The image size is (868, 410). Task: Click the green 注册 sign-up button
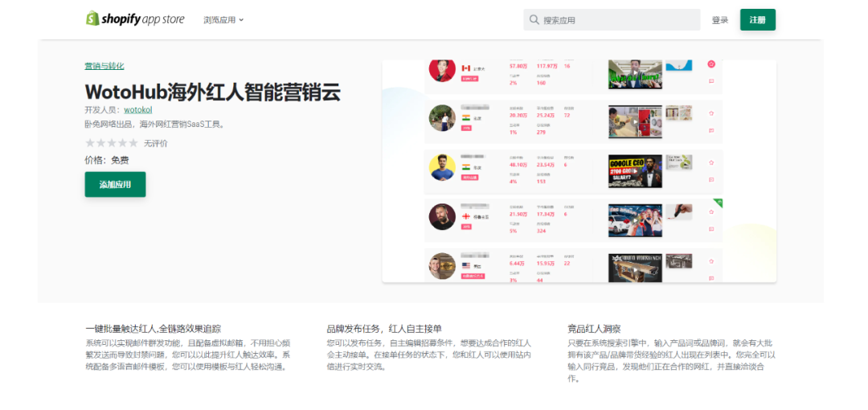(757, 20)
